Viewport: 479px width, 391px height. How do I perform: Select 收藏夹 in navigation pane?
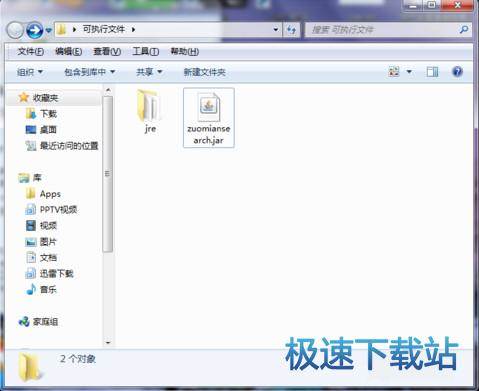[x=45, y=98]
